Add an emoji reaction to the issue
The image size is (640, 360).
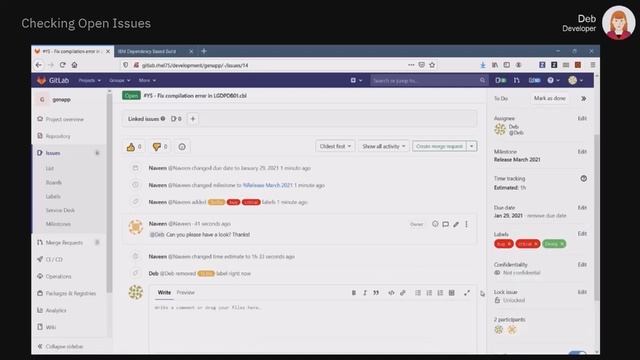click(182, 147)
